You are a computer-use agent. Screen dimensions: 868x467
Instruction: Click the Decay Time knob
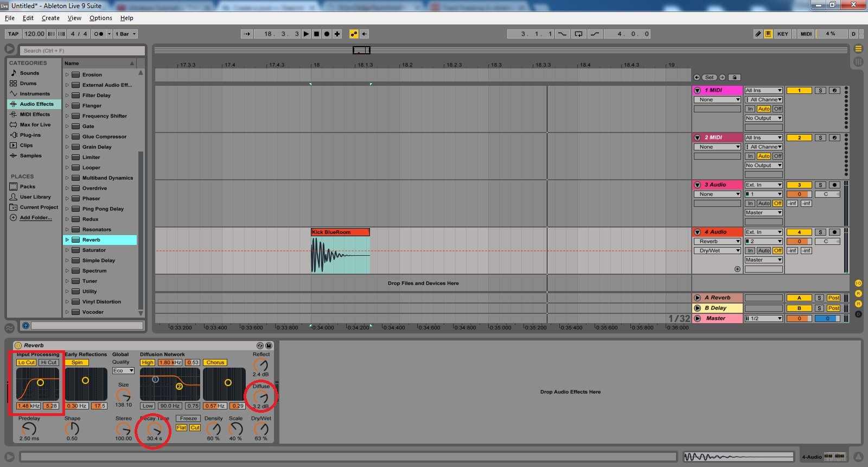coord(154,428)
